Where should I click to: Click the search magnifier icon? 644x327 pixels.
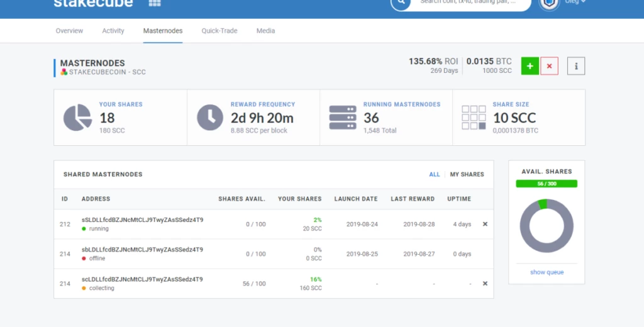pyautogui.click(x=401, y=3)
